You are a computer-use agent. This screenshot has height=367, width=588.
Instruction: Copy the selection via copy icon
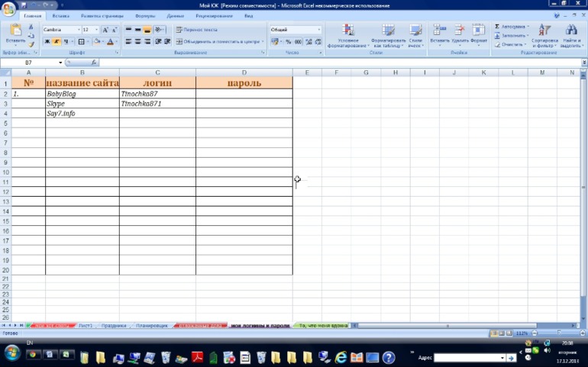coord(31,36)
